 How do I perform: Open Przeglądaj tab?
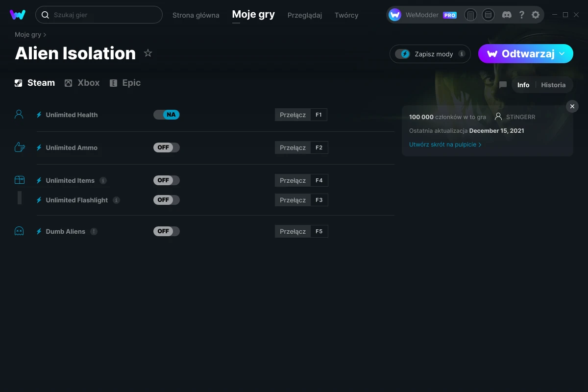click(305, 15)
